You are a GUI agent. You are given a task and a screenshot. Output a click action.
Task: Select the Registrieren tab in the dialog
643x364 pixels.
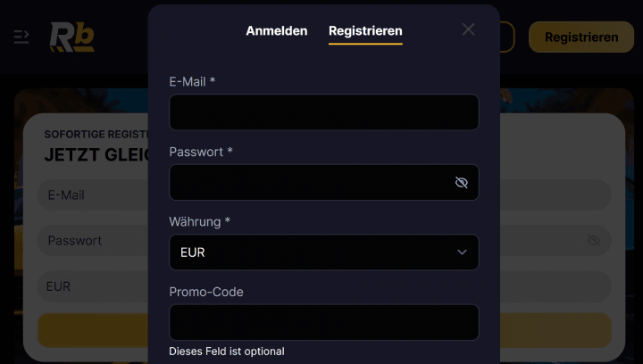365,30
